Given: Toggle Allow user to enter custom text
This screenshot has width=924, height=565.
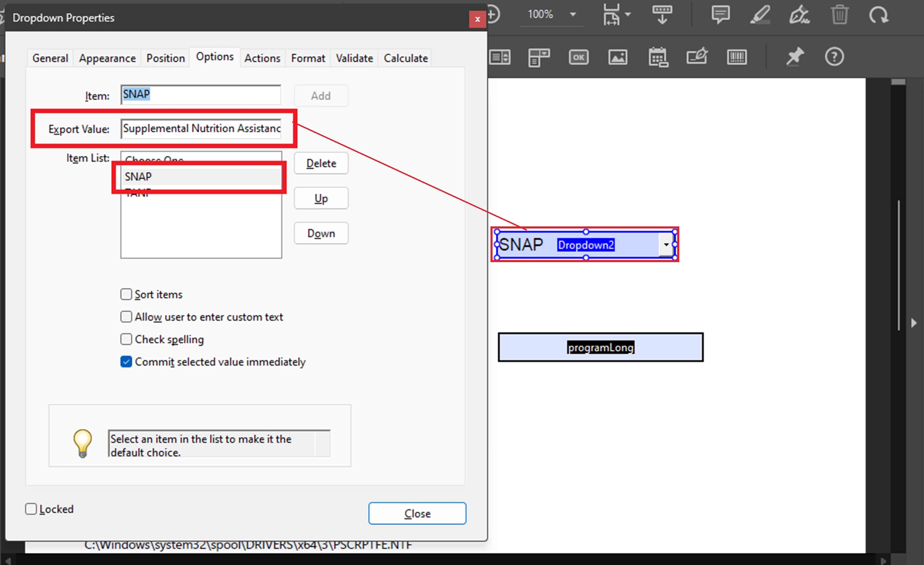Looking at the screenshot, I should [x=126, y=317].
